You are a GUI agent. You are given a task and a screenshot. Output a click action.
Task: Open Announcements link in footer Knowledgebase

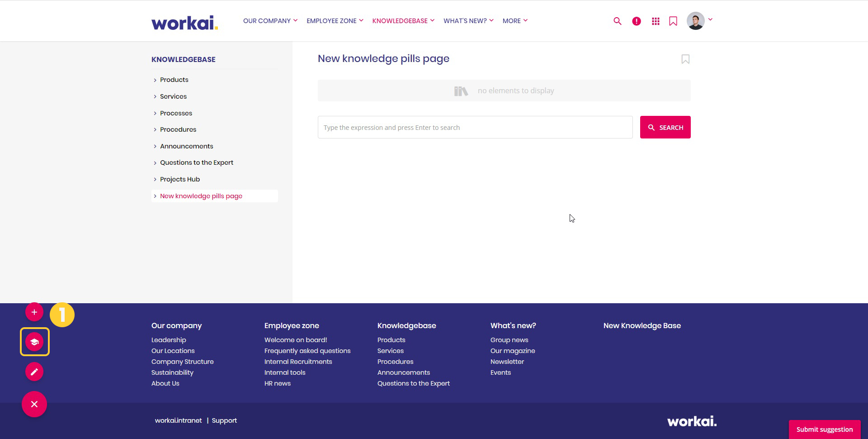click(404, 372)
